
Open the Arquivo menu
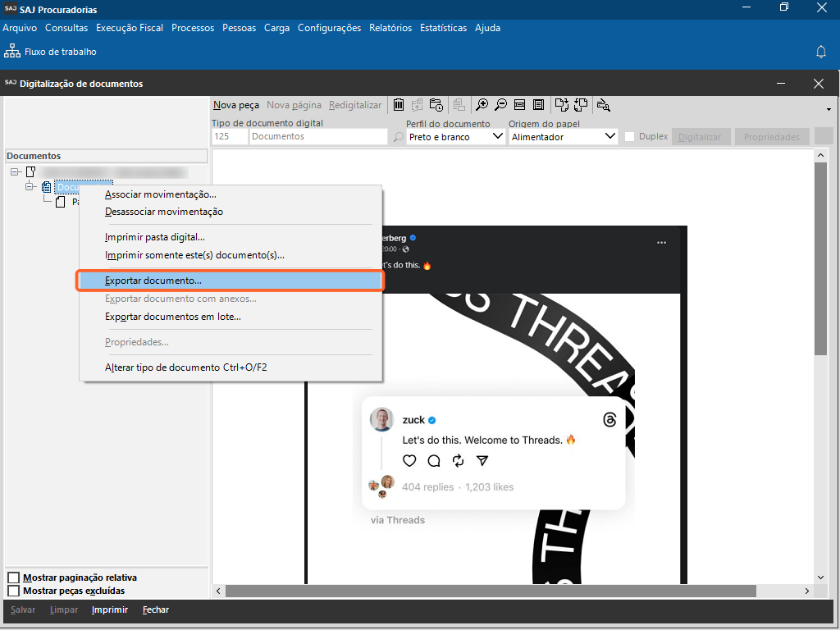pyautogui.click(x=20, y=28)
